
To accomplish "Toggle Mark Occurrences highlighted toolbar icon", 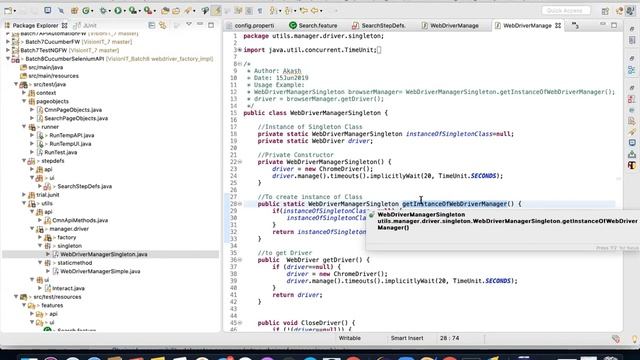I will click(x=217, y=11).
